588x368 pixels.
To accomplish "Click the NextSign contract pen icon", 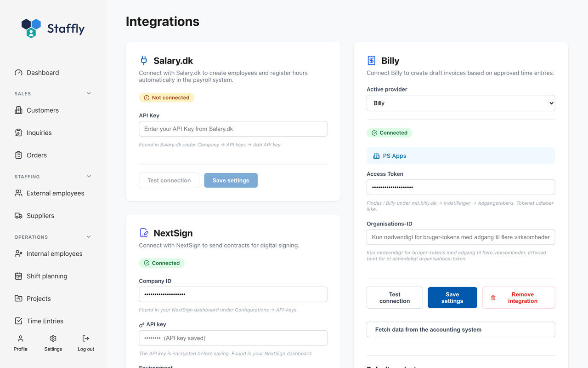I will tap(144, 233).
